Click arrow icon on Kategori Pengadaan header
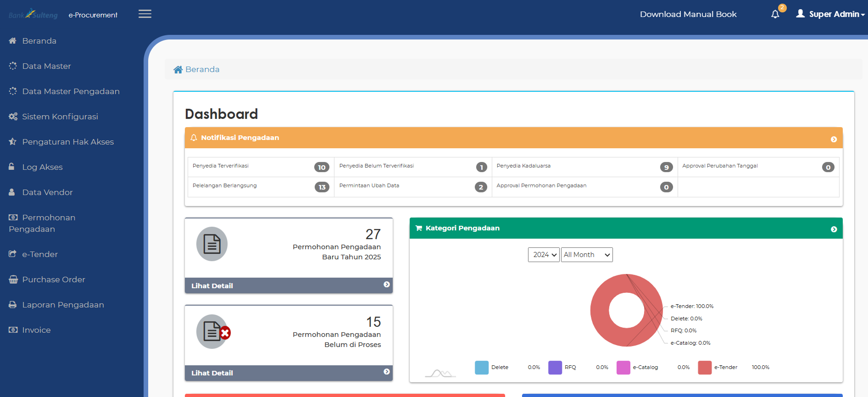 pos(834,229)
